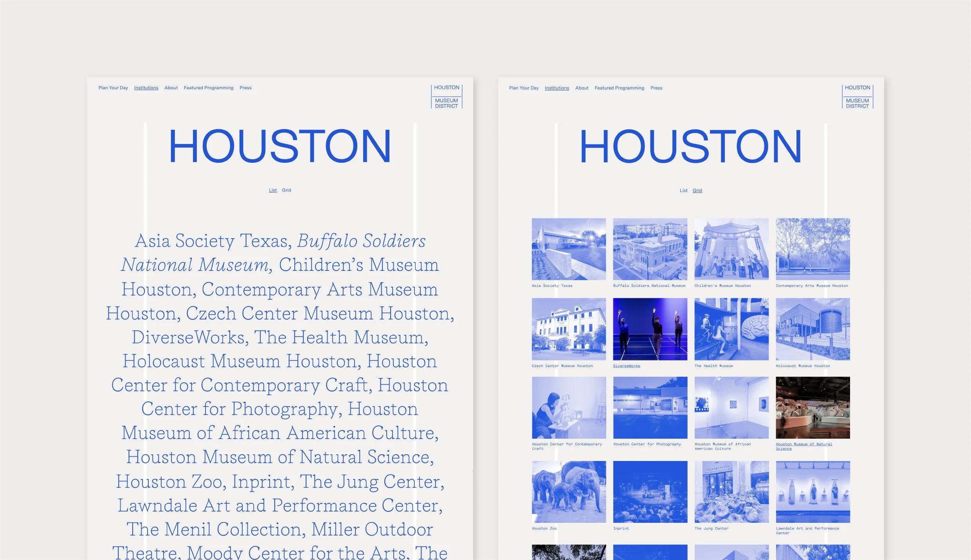Open Plan Your Day in left navigation
The image size is (971, 560).
(113, 88)
